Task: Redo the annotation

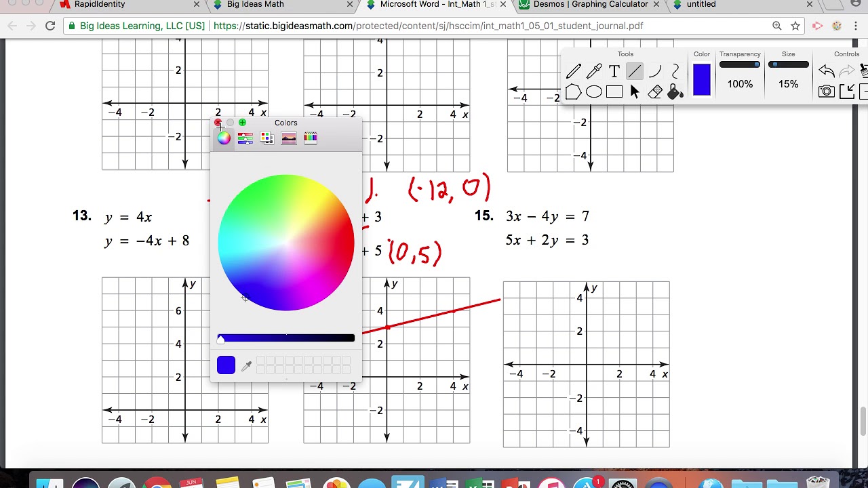Action: 846,71
